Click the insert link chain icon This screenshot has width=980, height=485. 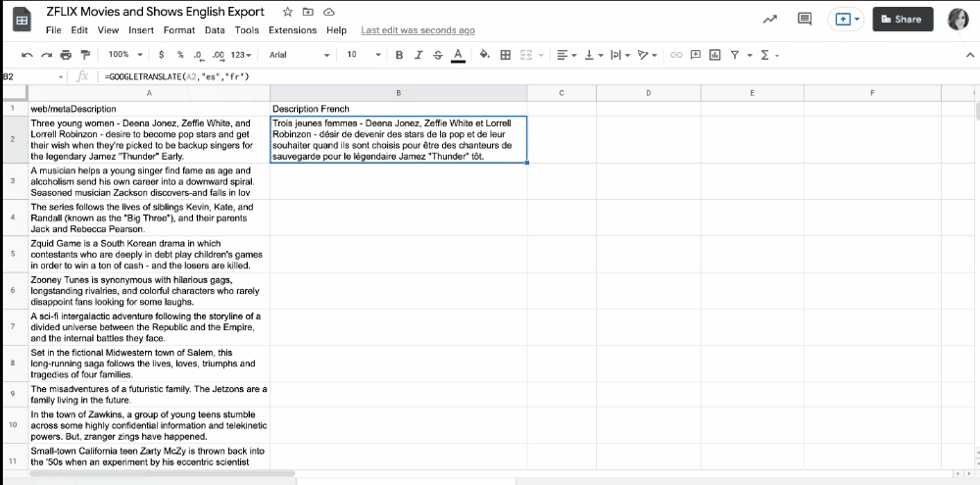click(x=675, y=55)
